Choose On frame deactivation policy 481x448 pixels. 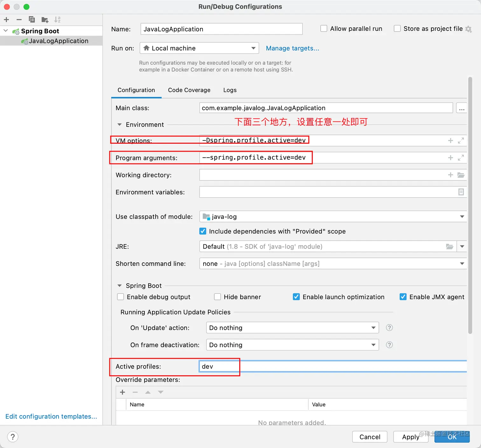click(x=293, y=345)
